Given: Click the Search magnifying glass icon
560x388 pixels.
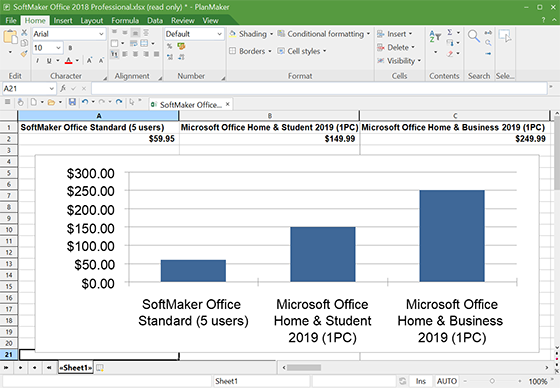Looking at the screenshot, I should [x=474, y=36].
